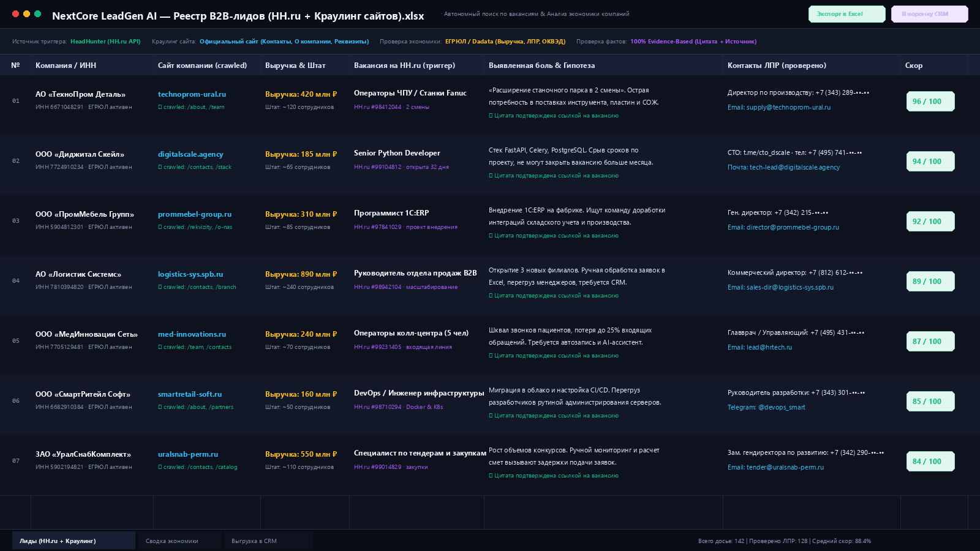This screenshot has height=551, width=980.
Task: Click the 'Выручка: 550 млн ₽' revenue value
Action: pos(301,454)
